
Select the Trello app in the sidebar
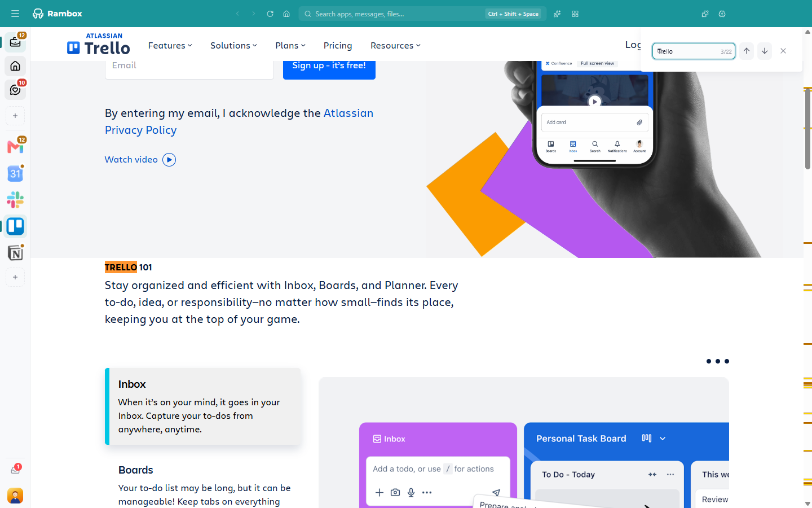tap(15, 226)
